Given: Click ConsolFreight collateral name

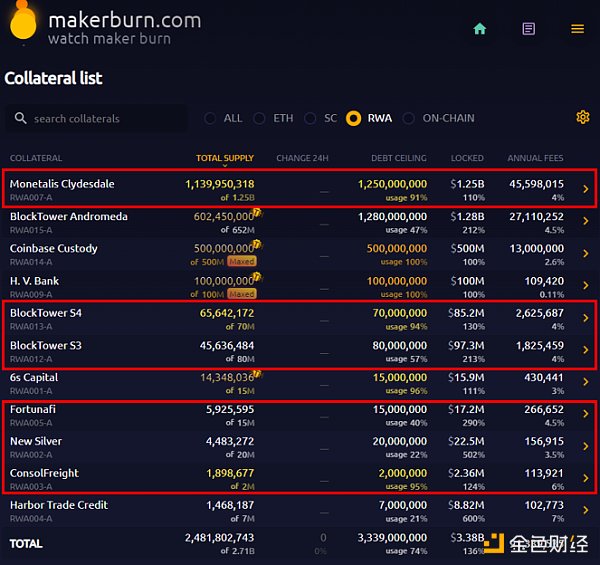Looking at the screenshot, I should click(x=44, y=473).
